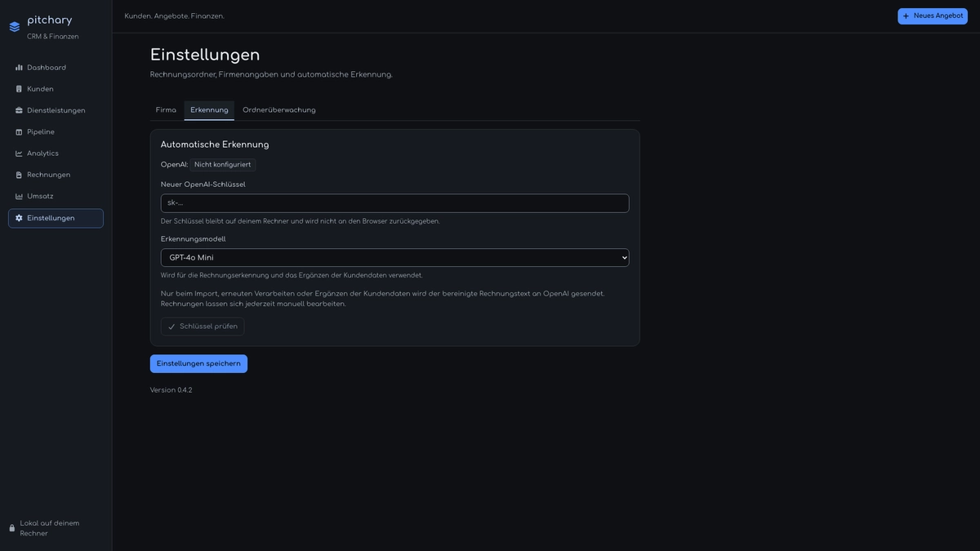Click the Schlüssel prüfen button
Screen dimensions: 980x551
(x=203, y=327)
